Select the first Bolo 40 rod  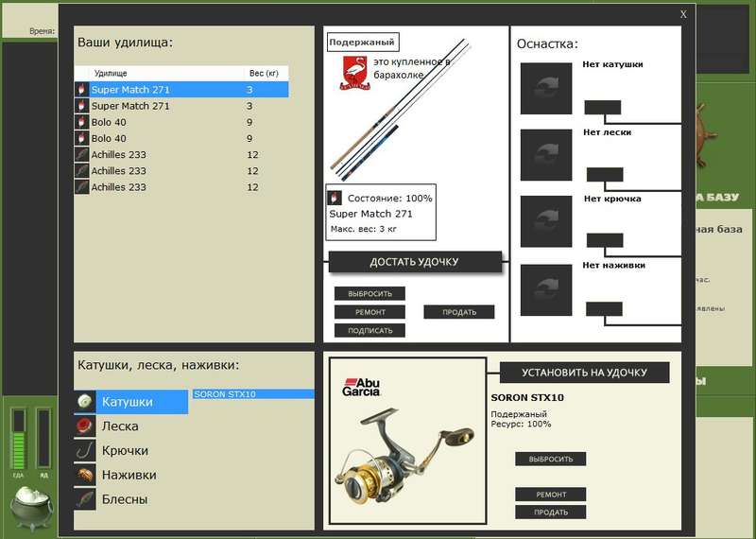181,122
